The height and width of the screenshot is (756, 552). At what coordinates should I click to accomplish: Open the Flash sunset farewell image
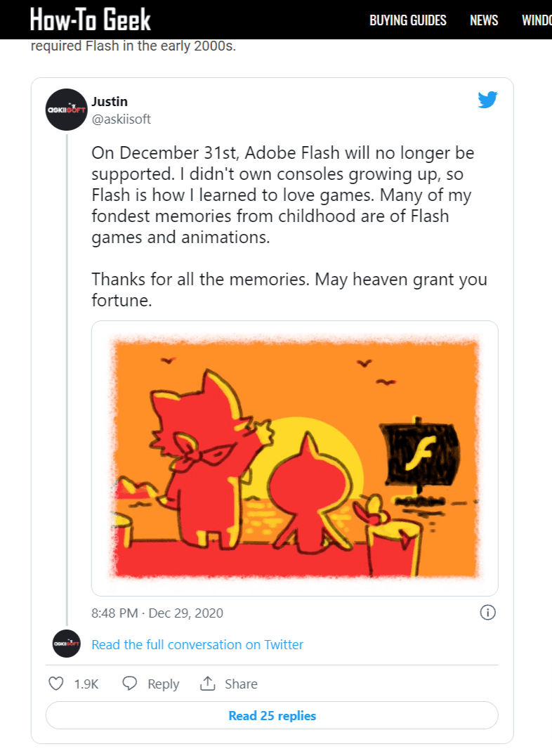pyautogui.click(x=294, y=458)
